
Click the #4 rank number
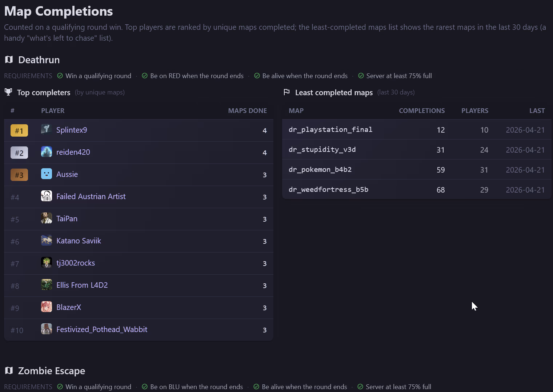tap(15, 197)
